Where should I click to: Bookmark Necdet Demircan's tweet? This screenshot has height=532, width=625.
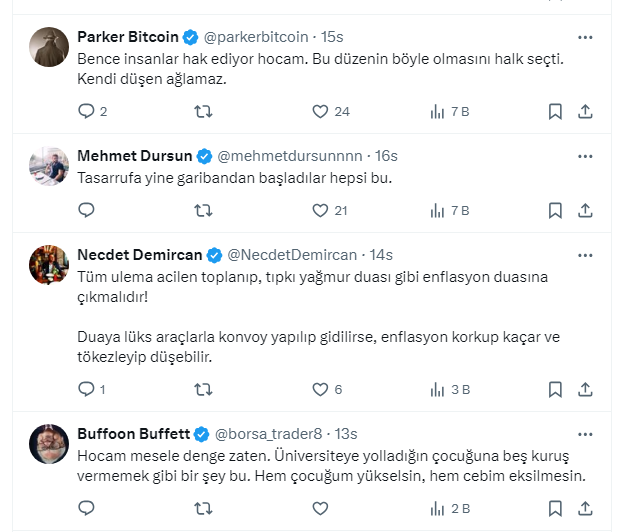click(x=555, y=389)
